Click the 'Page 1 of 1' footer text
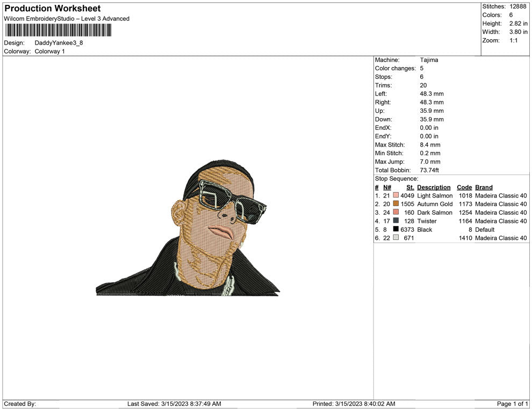This screenshot has width=532, height=409. tap(512, 404)
